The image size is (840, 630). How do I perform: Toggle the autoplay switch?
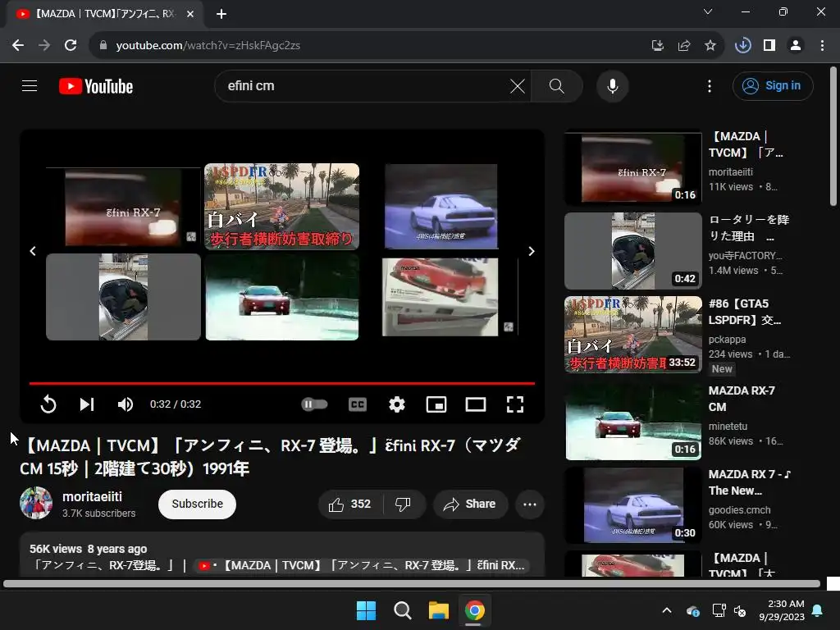point(314,404)
